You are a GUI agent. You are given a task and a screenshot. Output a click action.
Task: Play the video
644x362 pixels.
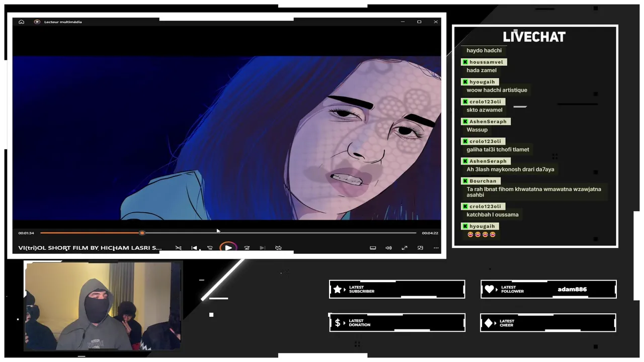[x=228, y=248]
